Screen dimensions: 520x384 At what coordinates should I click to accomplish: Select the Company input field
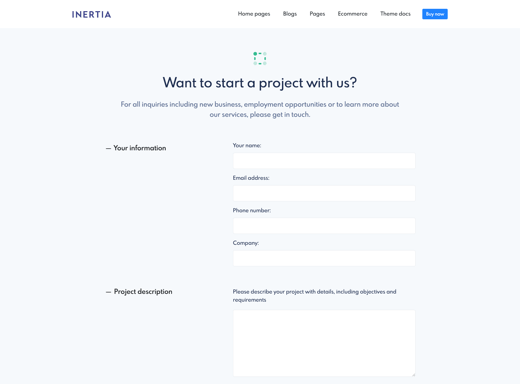(x=324, y=258)
